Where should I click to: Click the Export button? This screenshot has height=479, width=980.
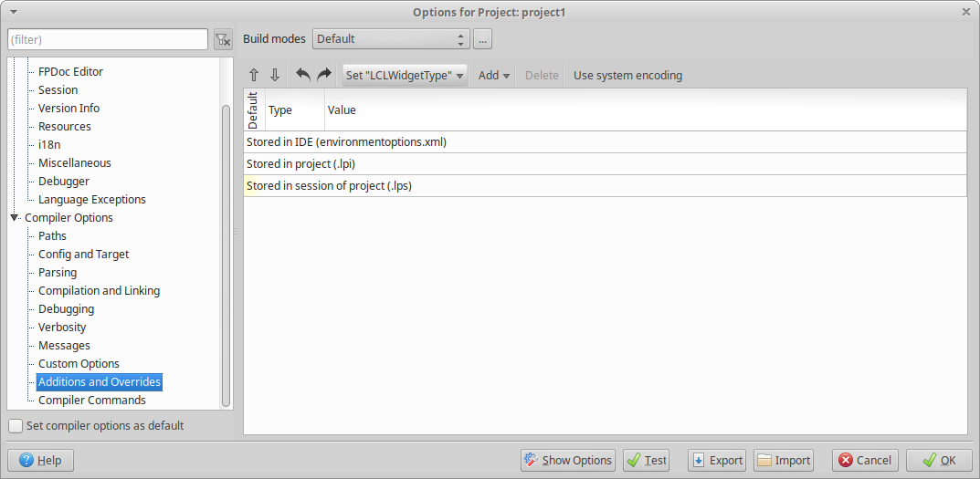point(717,460)
